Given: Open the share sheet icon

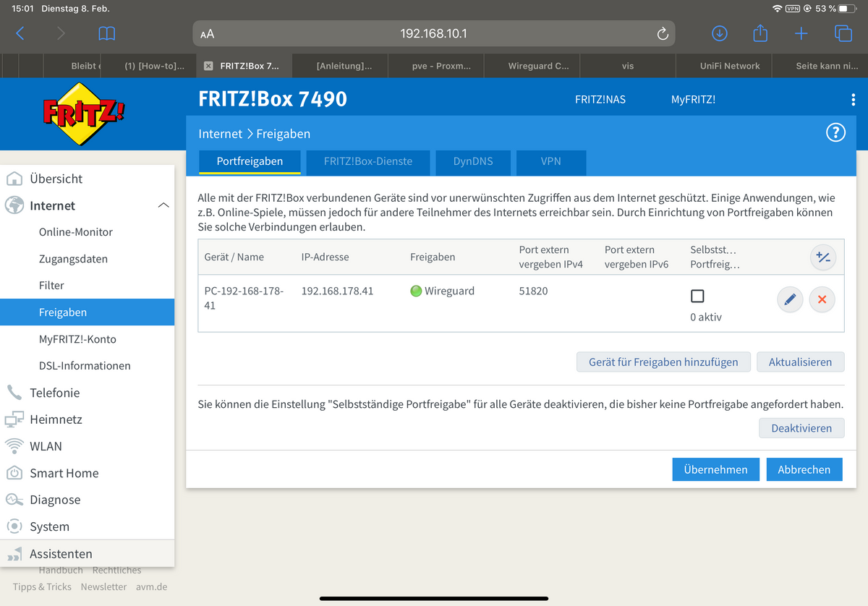Looking at the screenshot, I should point(759,33).
